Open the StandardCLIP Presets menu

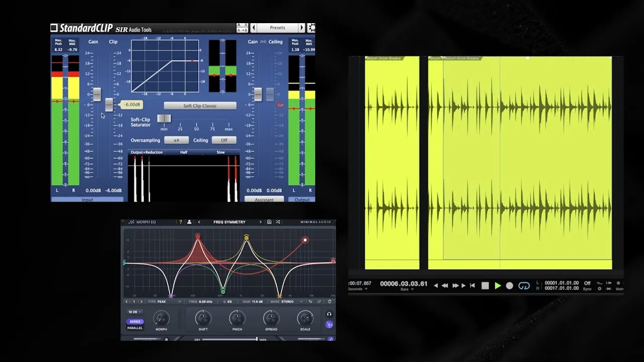(277, 28)
